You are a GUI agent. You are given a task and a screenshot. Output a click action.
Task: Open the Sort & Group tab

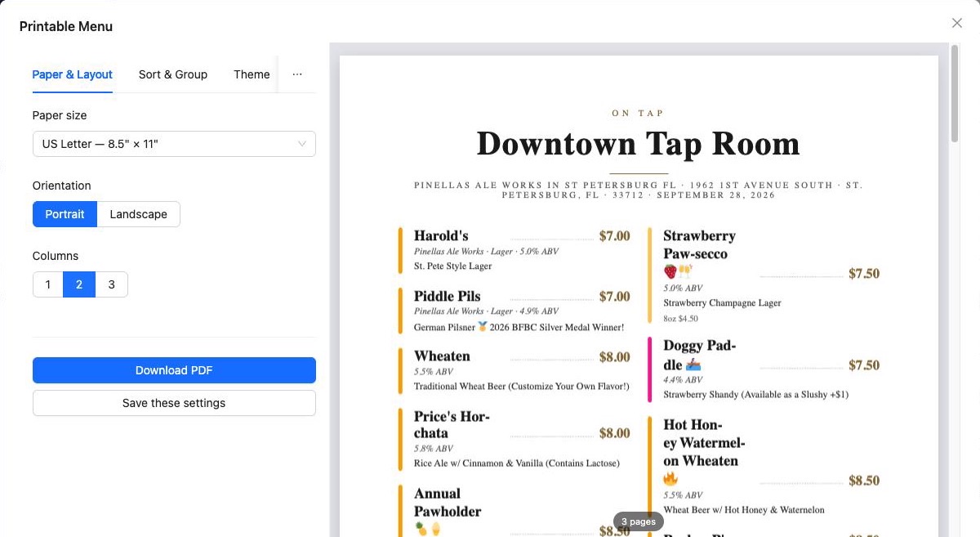173,74
